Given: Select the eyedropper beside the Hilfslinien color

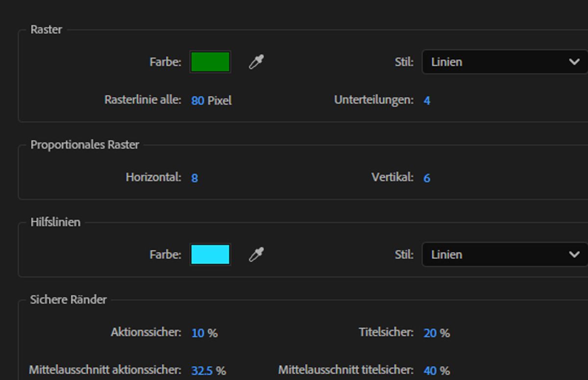Looking at the screenshot, I should point(257,254).
